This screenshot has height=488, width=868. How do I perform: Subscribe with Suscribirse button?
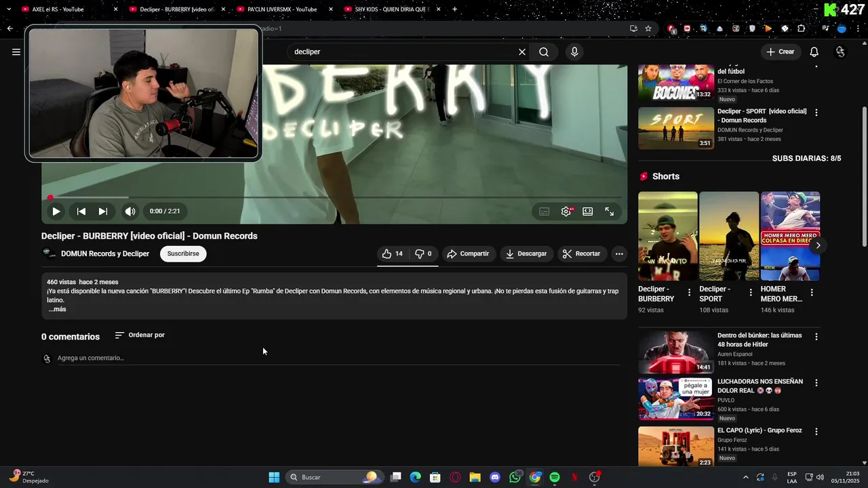click(x=183, y=253)
